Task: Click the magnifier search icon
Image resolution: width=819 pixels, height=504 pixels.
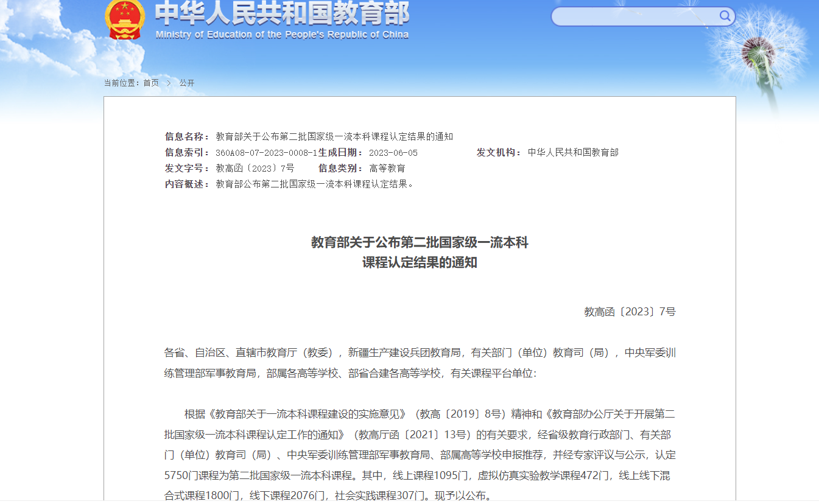Action: click(x=725, y=16)
